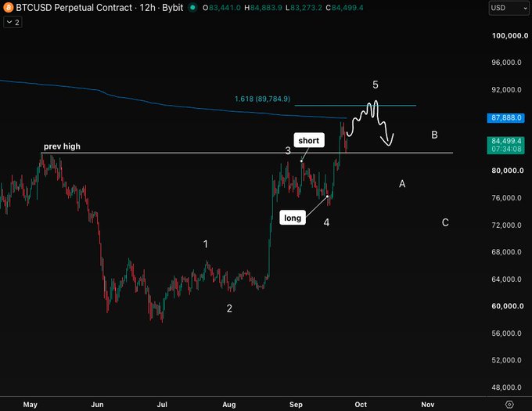Open chart settings gear icon
The height and width of the screenshot is (411, 532).
(x=509, y=404)
